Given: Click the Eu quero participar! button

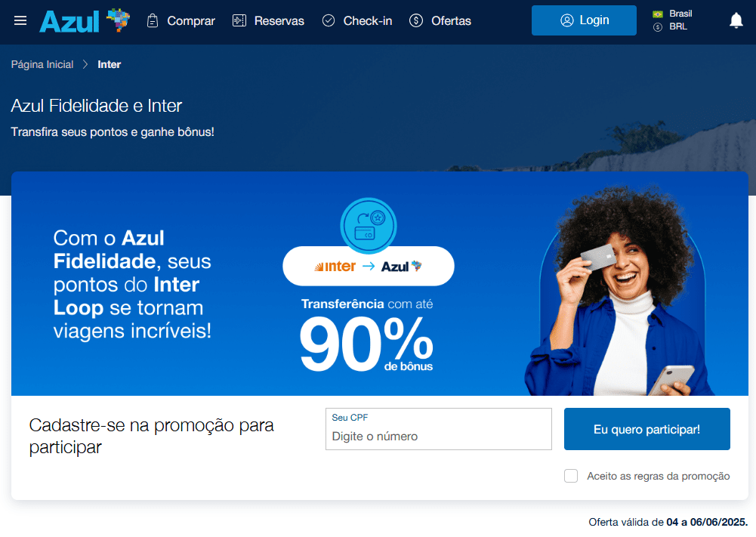Looking at the screenshot, I should (647, 429).
